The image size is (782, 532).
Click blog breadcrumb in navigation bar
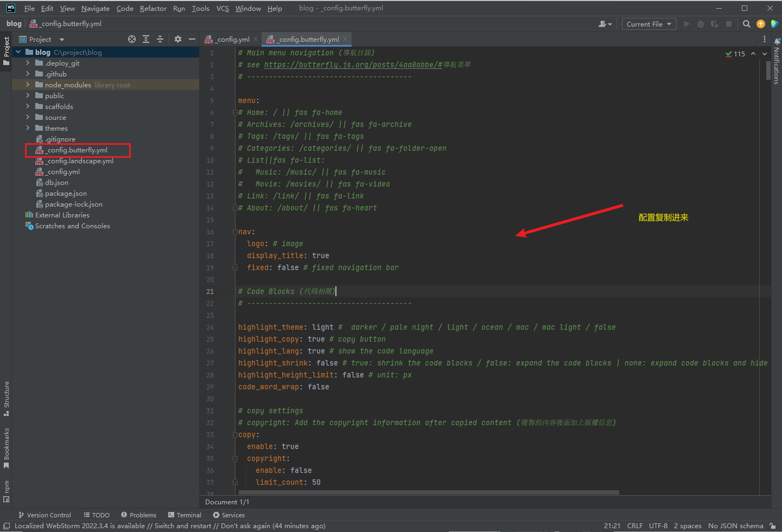[x=14, y=24]
